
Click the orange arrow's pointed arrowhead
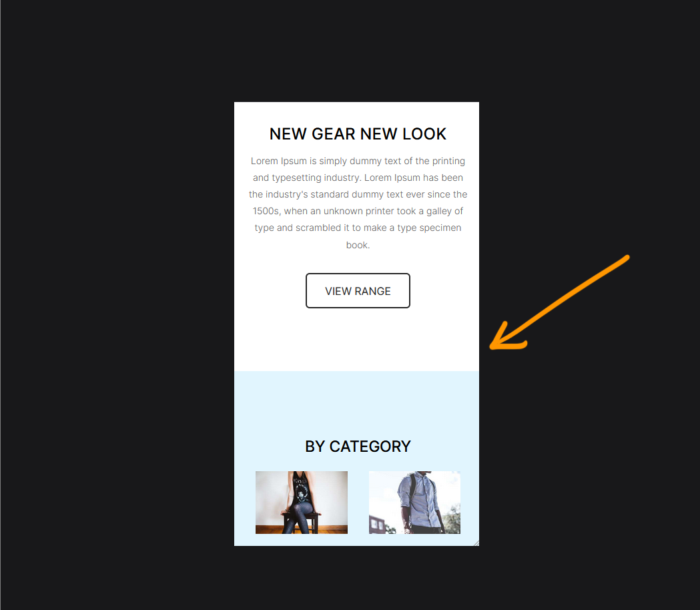point(494,346)
